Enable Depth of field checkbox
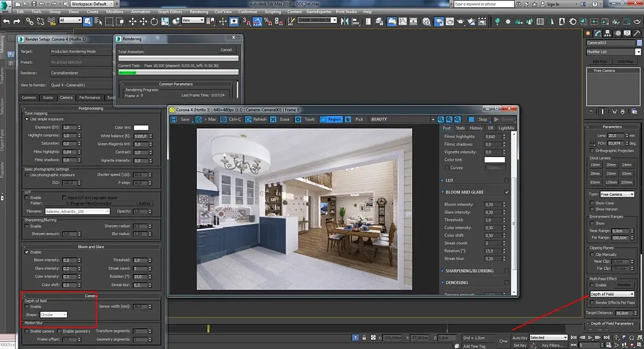The width and height of the screenshot is (644, 349). tap(27, 306)
